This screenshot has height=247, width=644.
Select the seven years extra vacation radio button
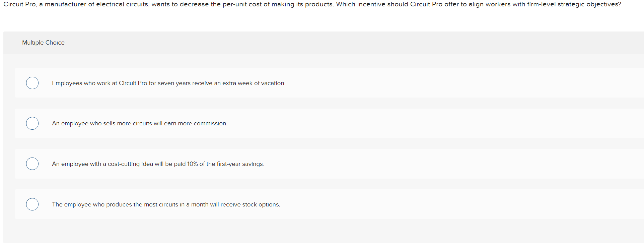coord(32,83)
